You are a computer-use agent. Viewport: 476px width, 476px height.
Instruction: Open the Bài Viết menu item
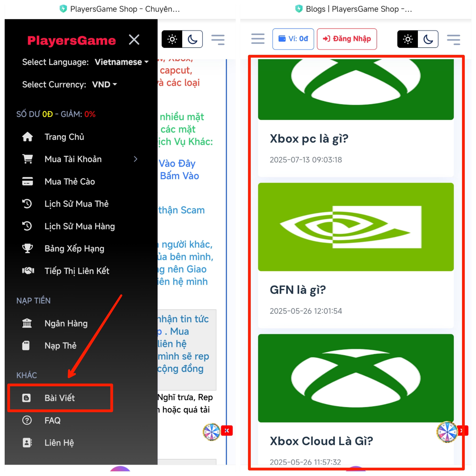60,398
